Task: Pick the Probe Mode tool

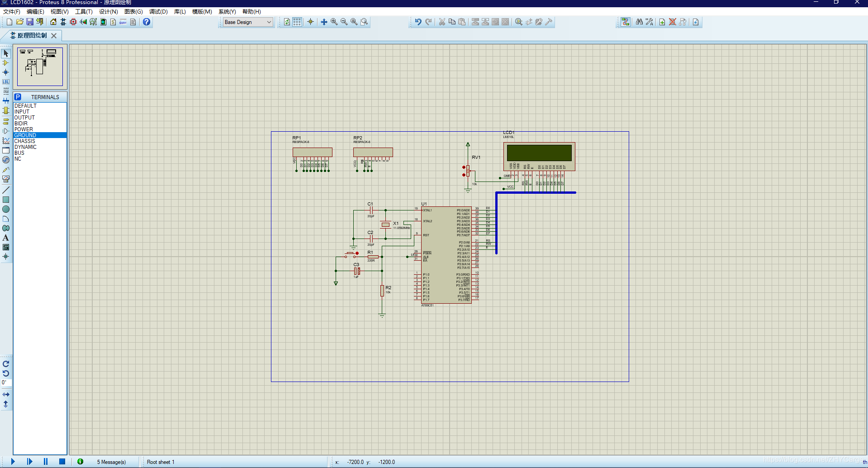Action: (x=6, y=170)
